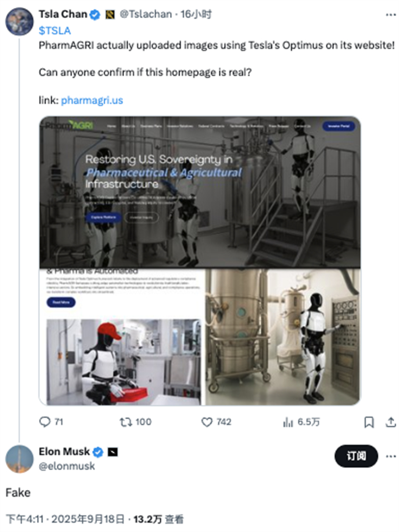Screen dimensions: 399x532
Task: Open the view analytics bar icon
Action: point(288,422)
